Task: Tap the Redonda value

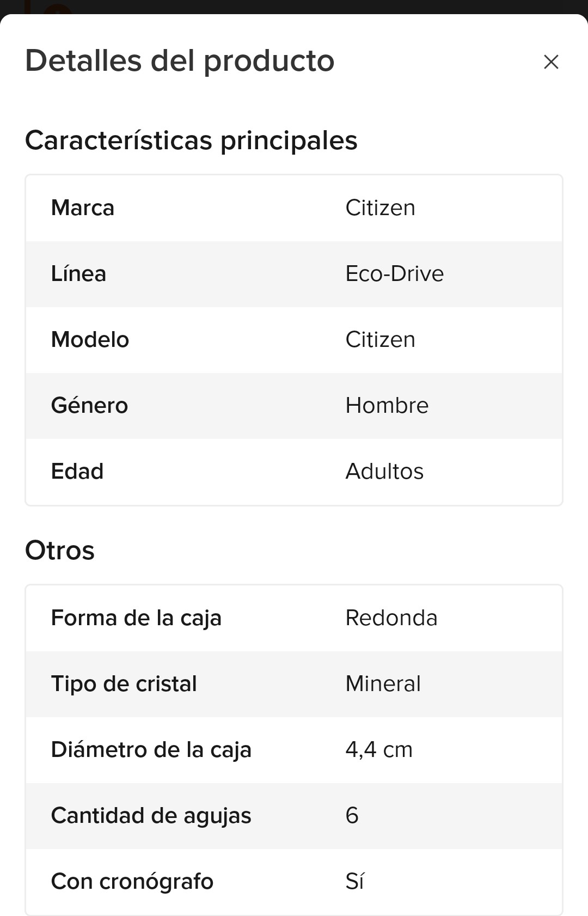Action: pyautogui.click(x=391, y=618)
